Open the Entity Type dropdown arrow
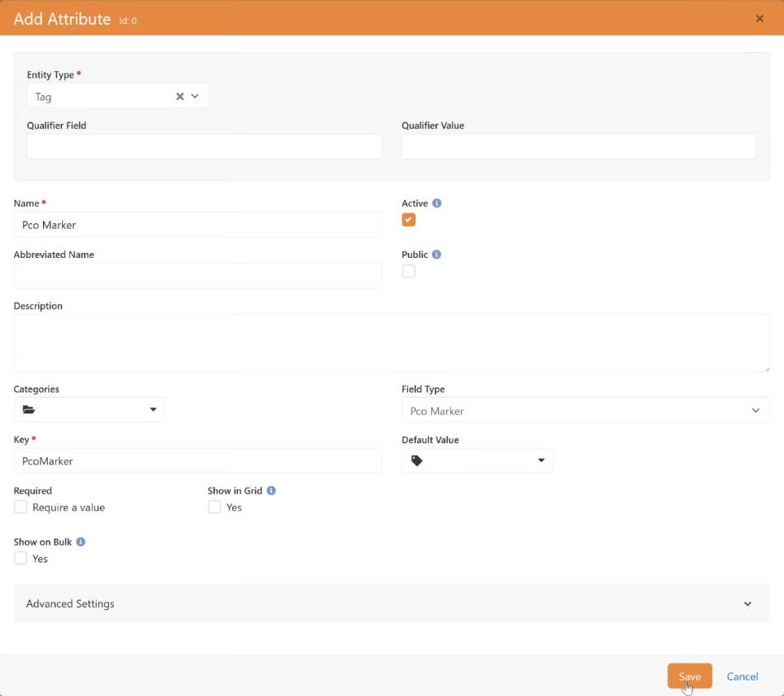This screenshot has height=696, width=784. [x=196, y=97]
